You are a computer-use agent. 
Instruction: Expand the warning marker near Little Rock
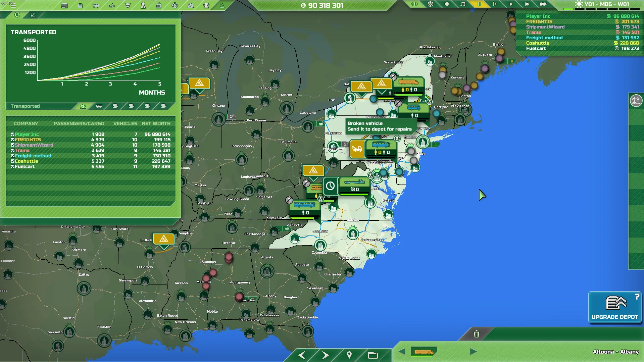[163, 239]
